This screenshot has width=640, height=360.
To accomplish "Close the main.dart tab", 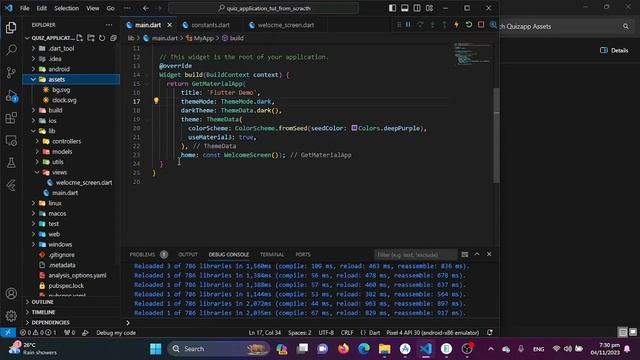I will [169, 25].
